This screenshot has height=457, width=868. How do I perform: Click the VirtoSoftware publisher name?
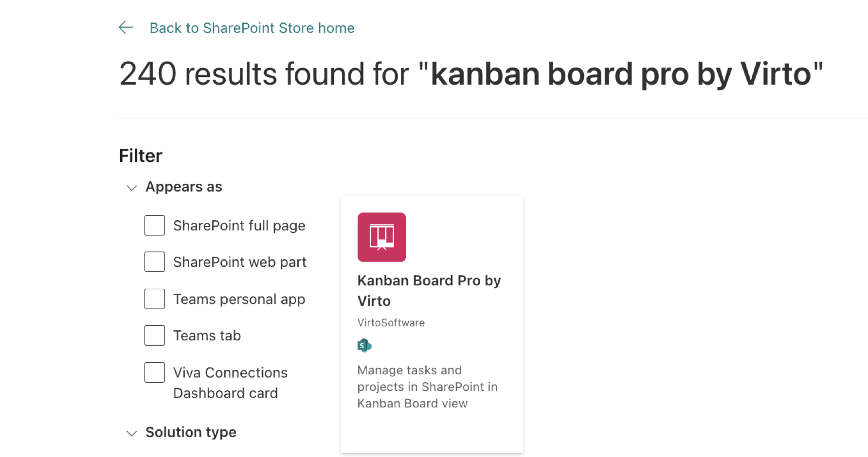coord(391,322)
